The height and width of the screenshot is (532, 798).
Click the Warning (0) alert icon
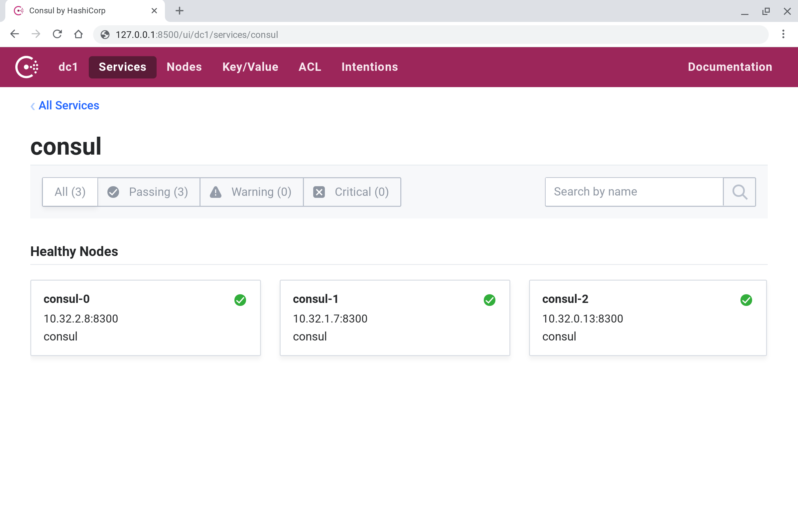click(215, 192)
